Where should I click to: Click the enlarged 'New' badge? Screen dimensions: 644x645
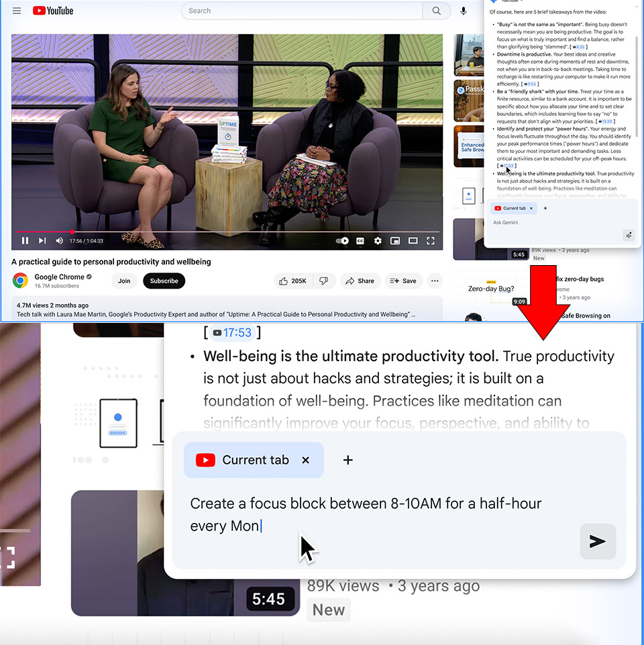click(329, 609)
